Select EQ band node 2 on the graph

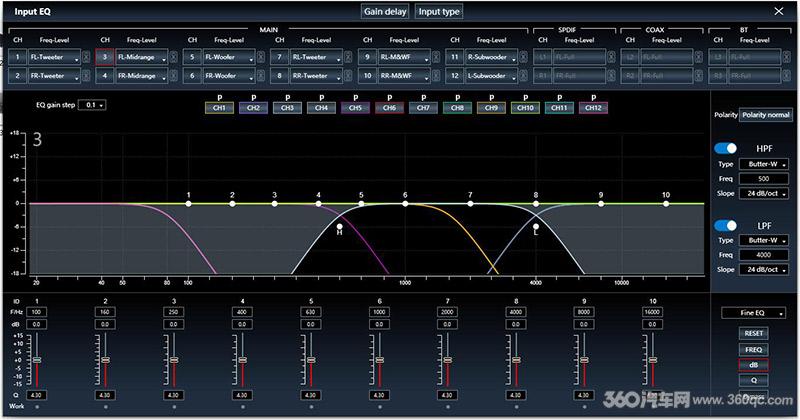click(232, 204)
